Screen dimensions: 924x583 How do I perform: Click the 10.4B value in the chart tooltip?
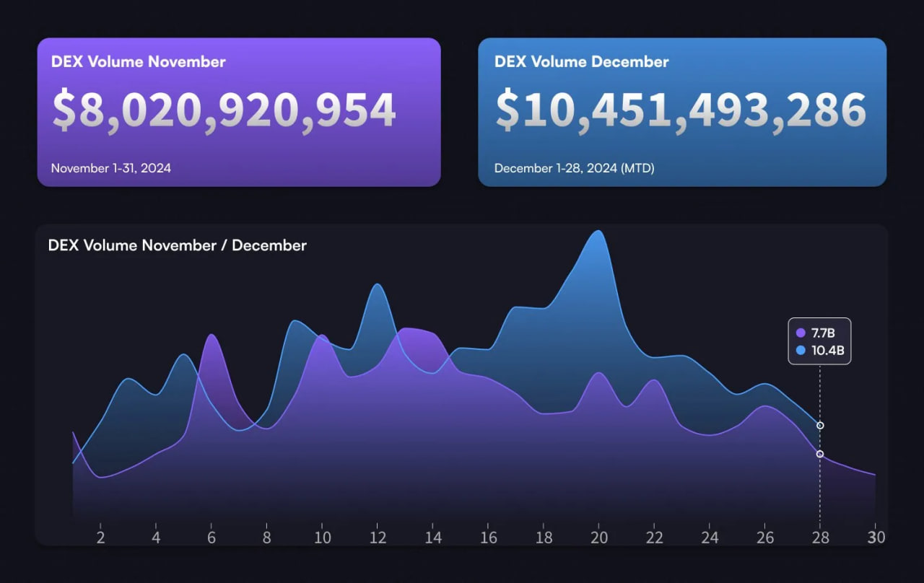pos(827,351)
